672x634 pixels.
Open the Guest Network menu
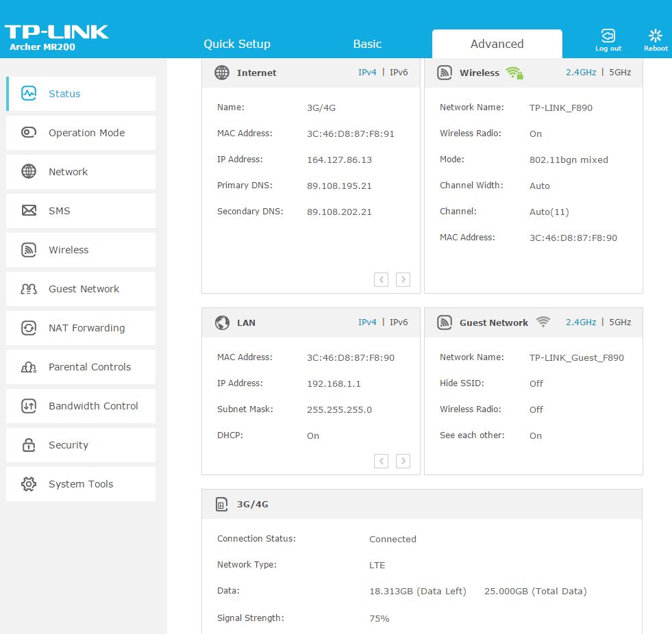pos(81,289)
